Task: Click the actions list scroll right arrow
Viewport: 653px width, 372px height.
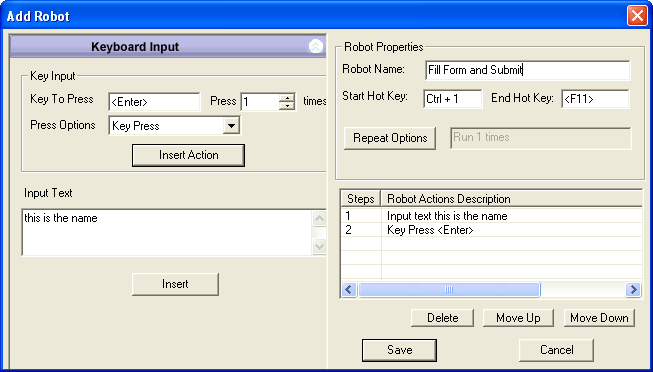Action: pos(633,290)
